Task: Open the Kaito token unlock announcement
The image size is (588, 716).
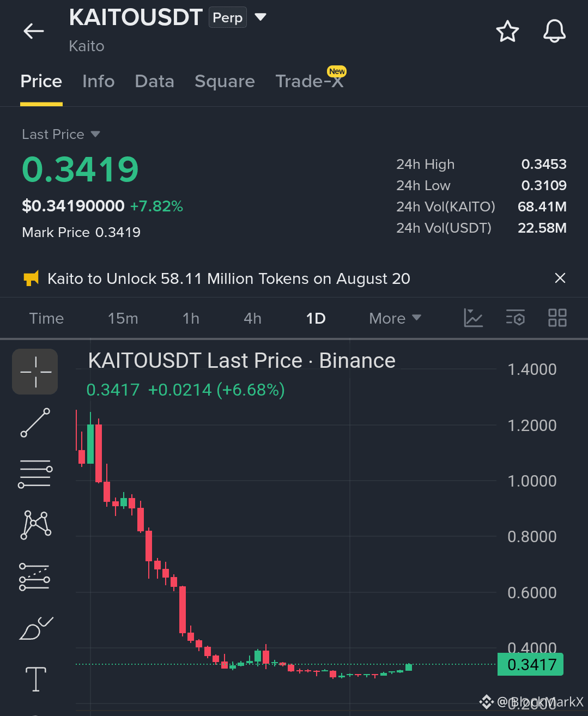Action: tap(229, 278)
